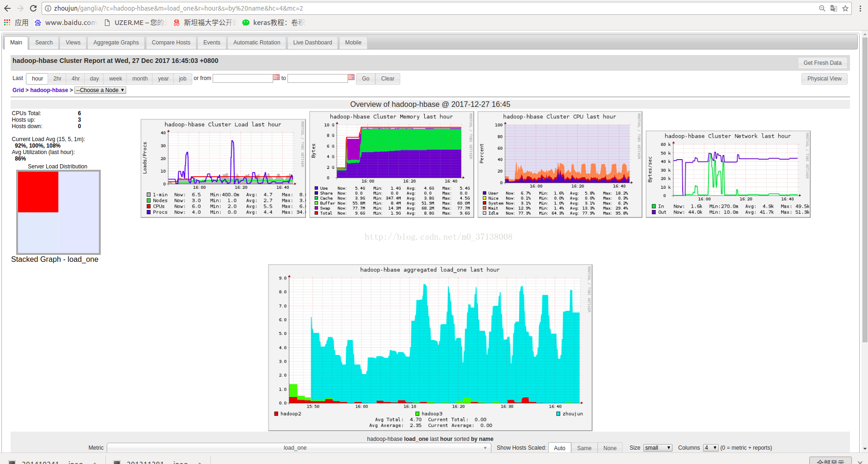Click the Get Fresh Data button
Screen dimensions: 868x464
822,63
